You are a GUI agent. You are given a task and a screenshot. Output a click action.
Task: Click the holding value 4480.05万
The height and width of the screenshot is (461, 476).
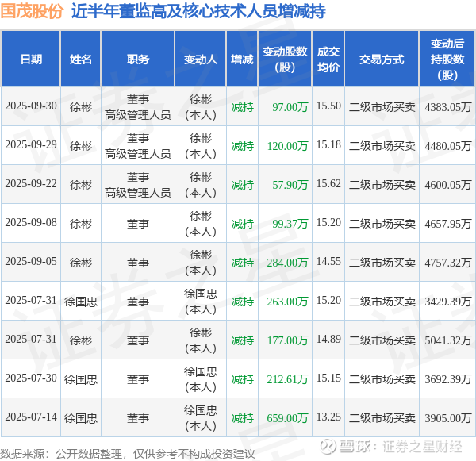tap(448, 146)
